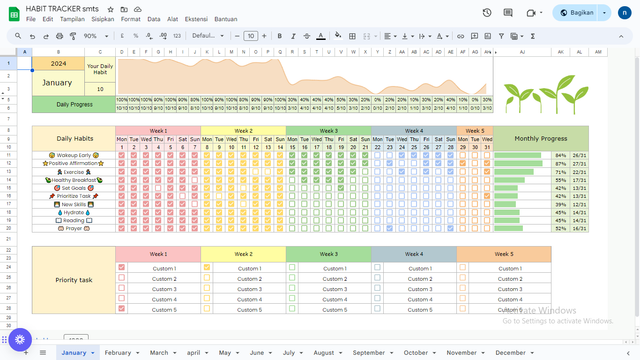Image resolution: width=640 pixels, height=360 pixels.
Task: Decrease font size with minus button
Action: pos(237,36)
